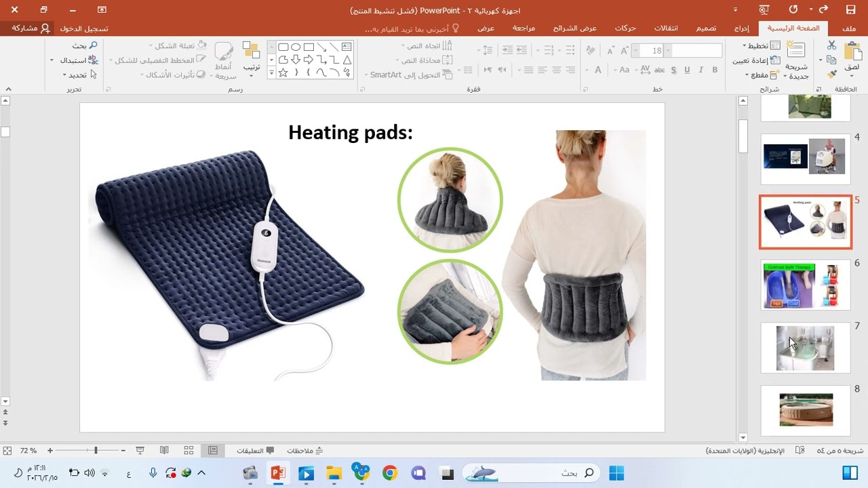Click the Cut scissors icon
The height and width of the screenshot is (488, 868).
(x=832, y=45)
